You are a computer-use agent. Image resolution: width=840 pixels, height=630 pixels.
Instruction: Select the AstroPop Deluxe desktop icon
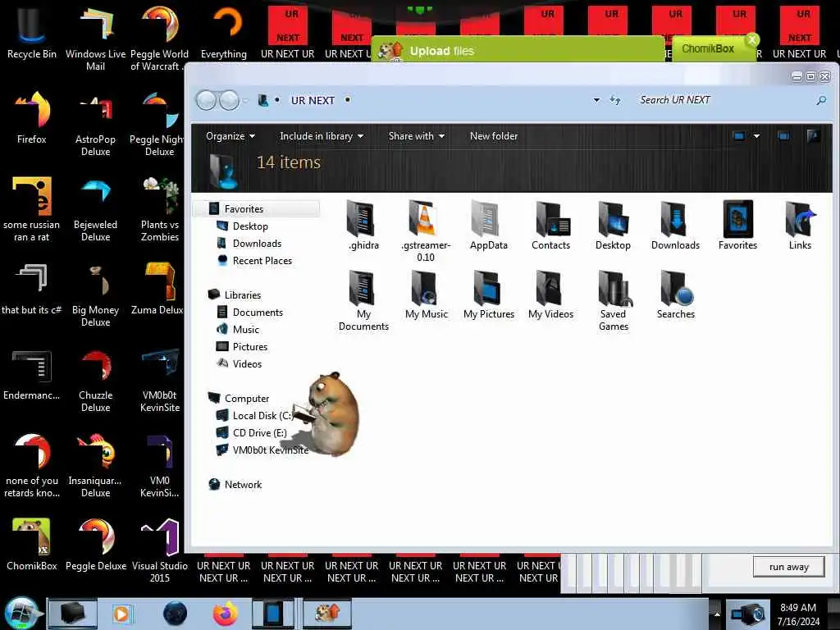point(95,123)
